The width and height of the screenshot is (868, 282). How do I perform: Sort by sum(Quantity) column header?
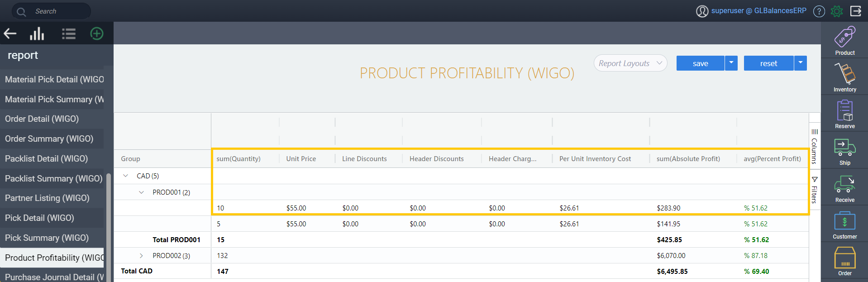[x=238, y=159]
